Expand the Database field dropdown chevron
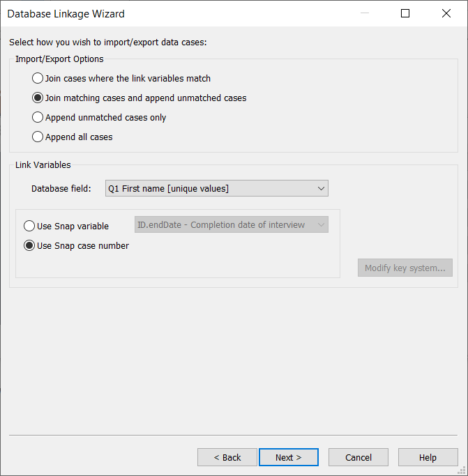Image resolution: width=468 pixels, height=476 pixels. point(321,188)
